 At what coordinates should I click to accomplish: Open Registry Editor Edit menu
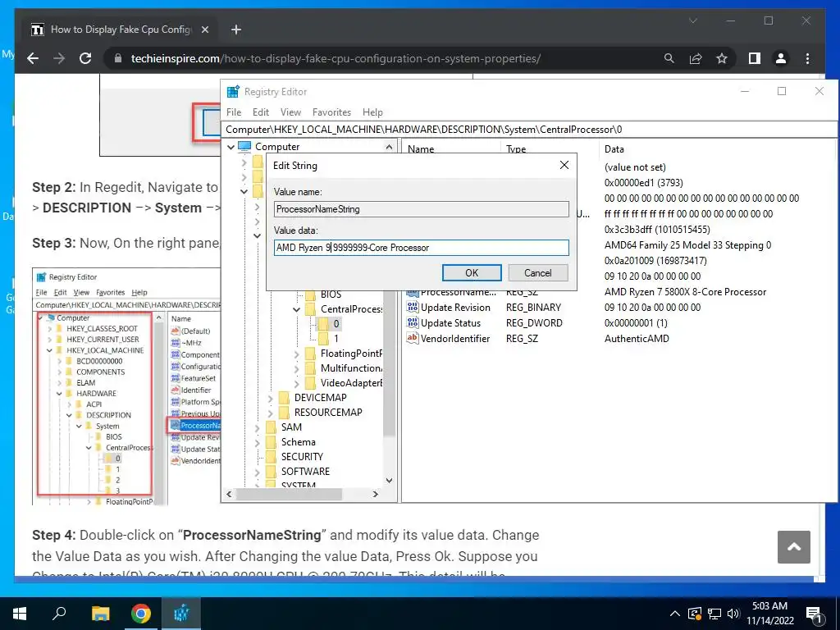click(x=260, y=112)
